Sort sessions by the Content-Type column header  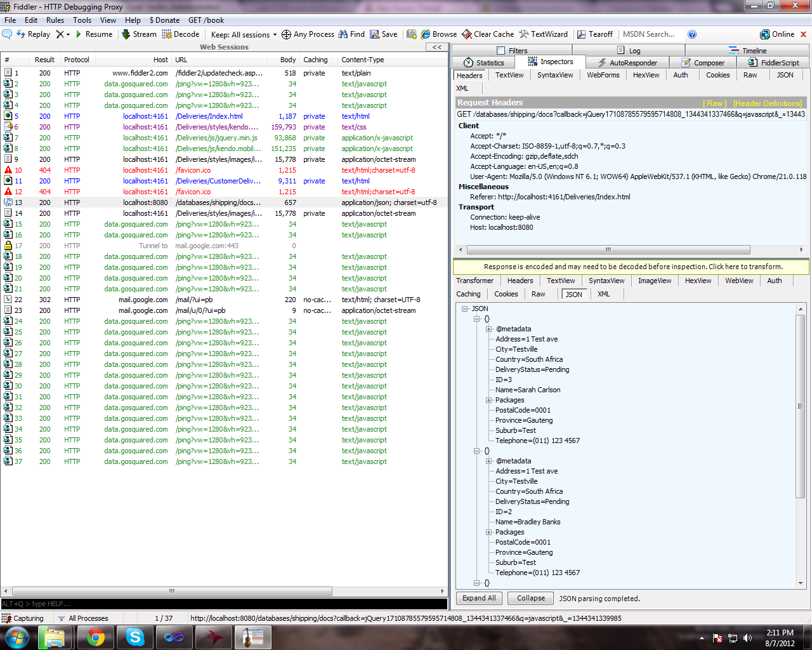(393, 60)
